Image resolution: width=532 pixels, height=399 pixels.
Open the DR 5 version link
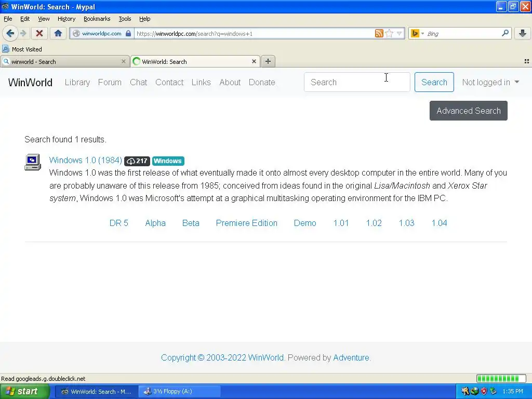[x=119, y=223]
